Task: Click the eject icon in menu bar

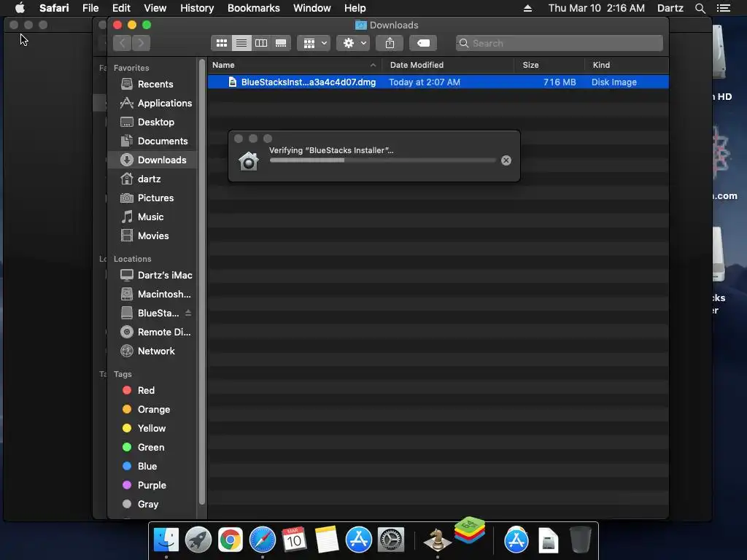Action: [528, 8]
